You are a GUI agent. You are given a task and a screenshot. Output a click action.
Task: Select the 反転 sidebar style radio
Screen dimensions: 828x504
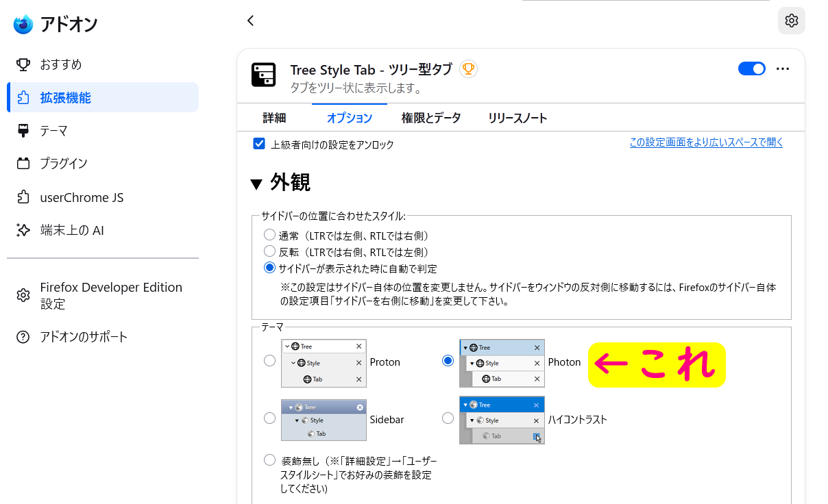(x=269, y=251)
